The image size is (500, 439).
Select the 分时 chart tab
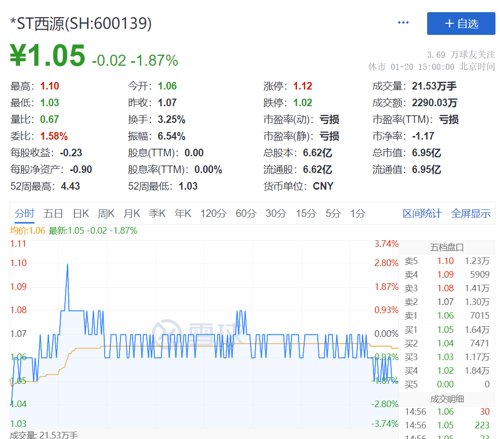24,213
